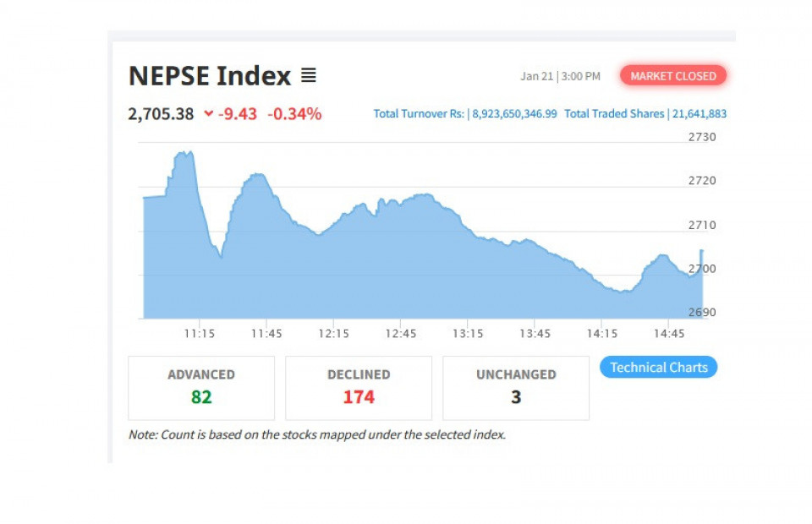Select the Declined stocks count card
Viewport: 812px width, 524px height.
(x=359, y=388)
